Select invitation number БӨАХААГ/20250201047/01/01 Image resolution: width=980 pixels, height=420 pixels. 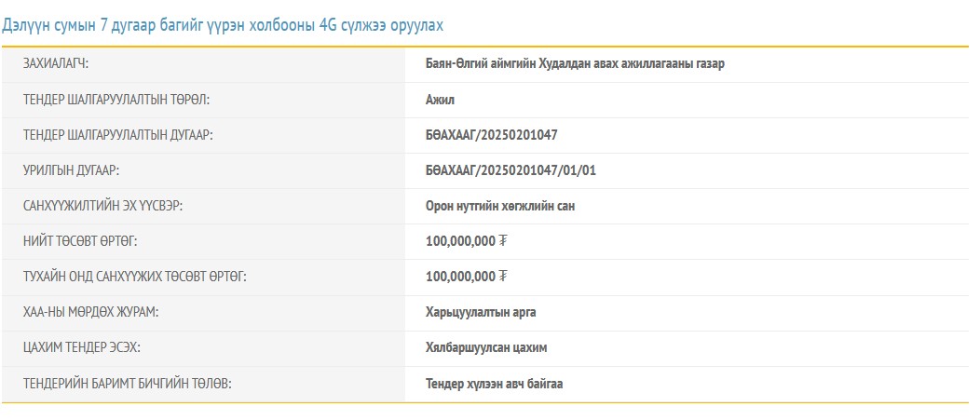coord(510,170)
